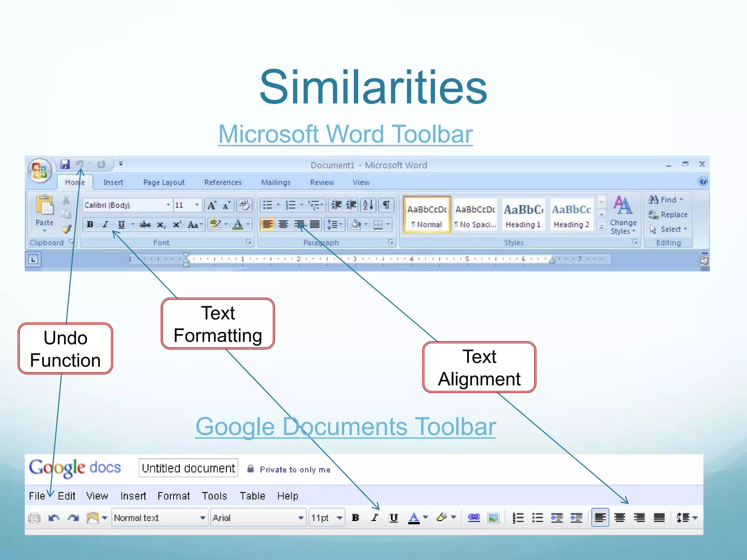Viewport: 747px width, 560px height.
Task: Click Find in Word's Editing group
Action: [x=665, y=199]
